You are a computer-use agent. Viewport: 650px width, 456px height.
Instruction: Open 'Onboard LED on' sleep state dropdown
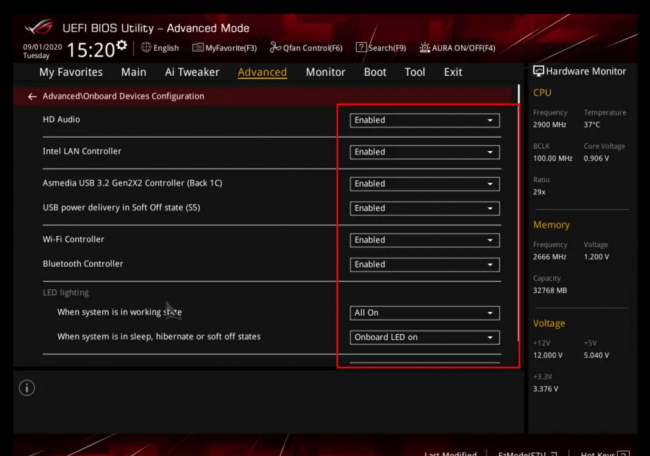click(424, 337)
